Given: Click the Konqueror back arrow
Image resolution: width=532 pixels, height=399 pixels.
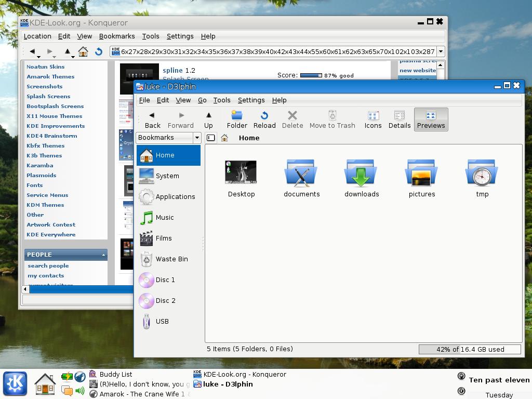Looking at the screenshot, I should pos(32,51).
